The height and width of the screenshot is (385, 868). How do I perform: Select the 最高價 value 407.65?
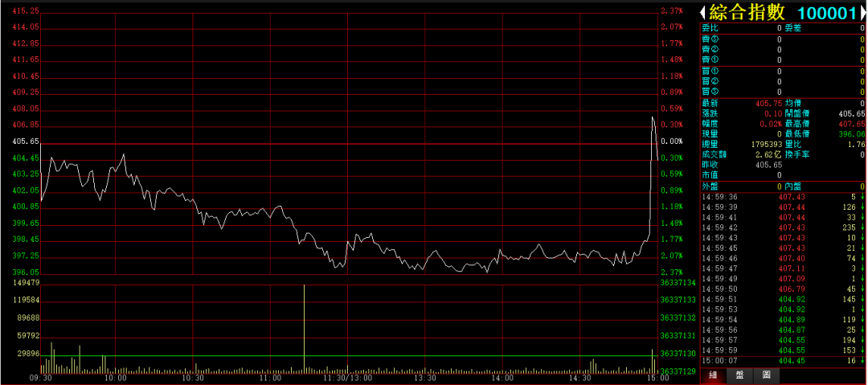tap(851, 124)
